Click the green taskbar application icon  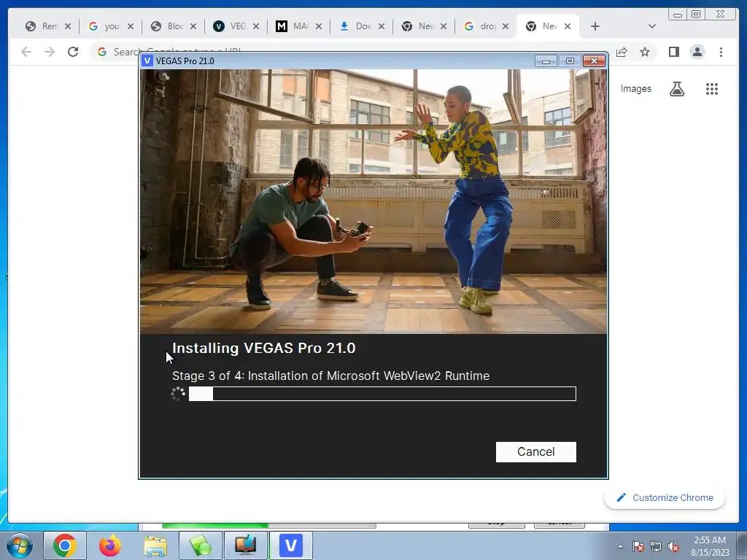(201, 545)
